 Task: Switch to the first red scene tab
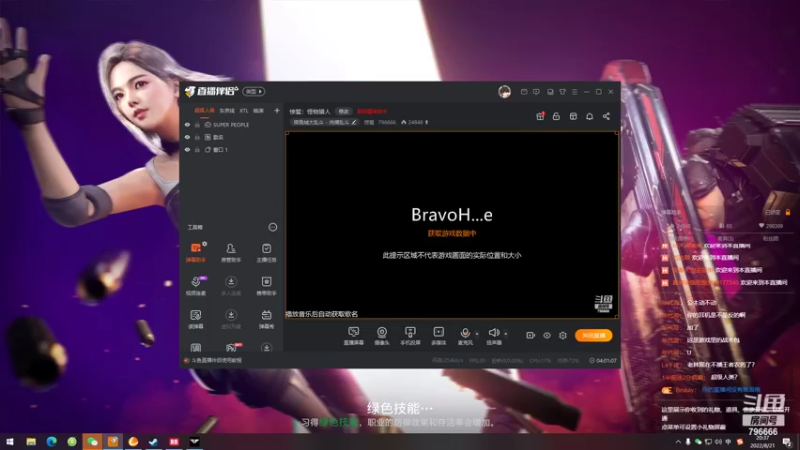[204, 110]
